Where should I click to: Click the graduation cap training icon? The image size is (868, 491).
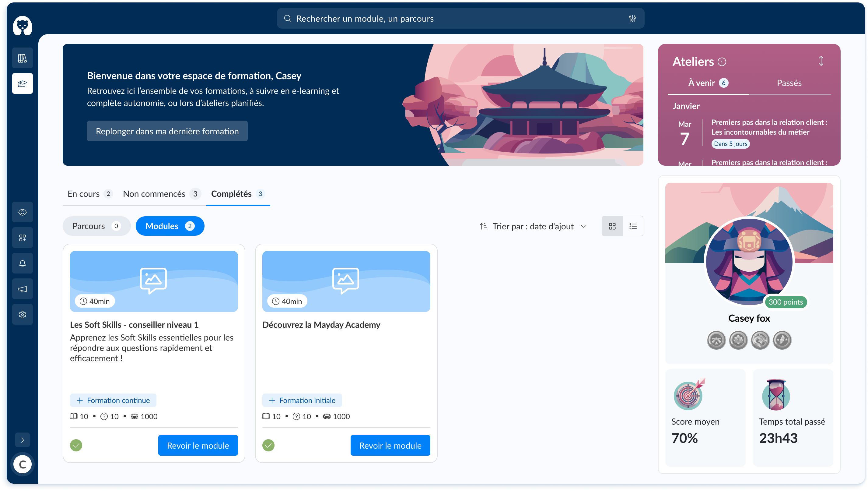point(22,84)
